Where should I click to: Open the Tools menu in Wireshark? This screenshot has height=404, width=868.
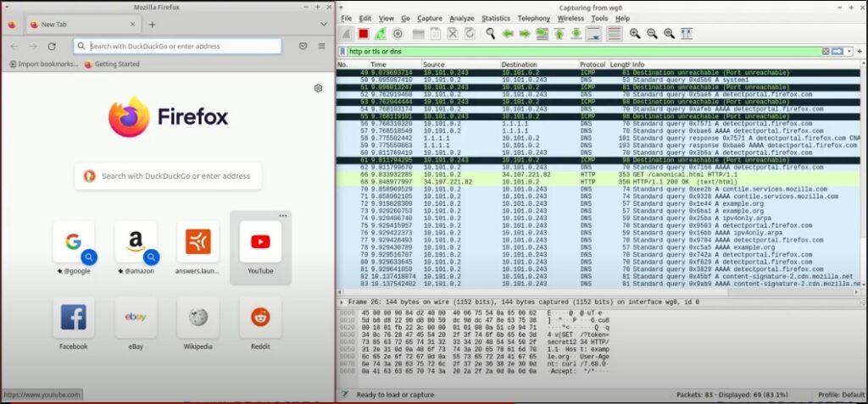coord(599,19)
